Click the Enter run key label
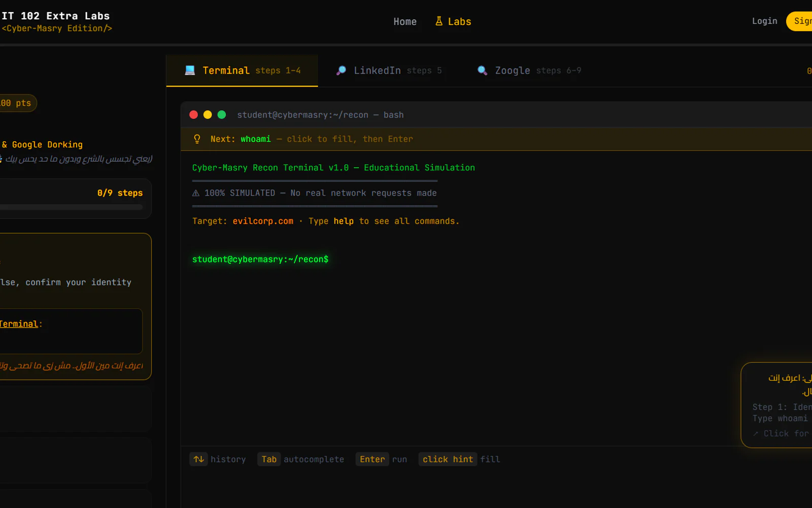Screen dimensions: 812x508 (373, 459)
